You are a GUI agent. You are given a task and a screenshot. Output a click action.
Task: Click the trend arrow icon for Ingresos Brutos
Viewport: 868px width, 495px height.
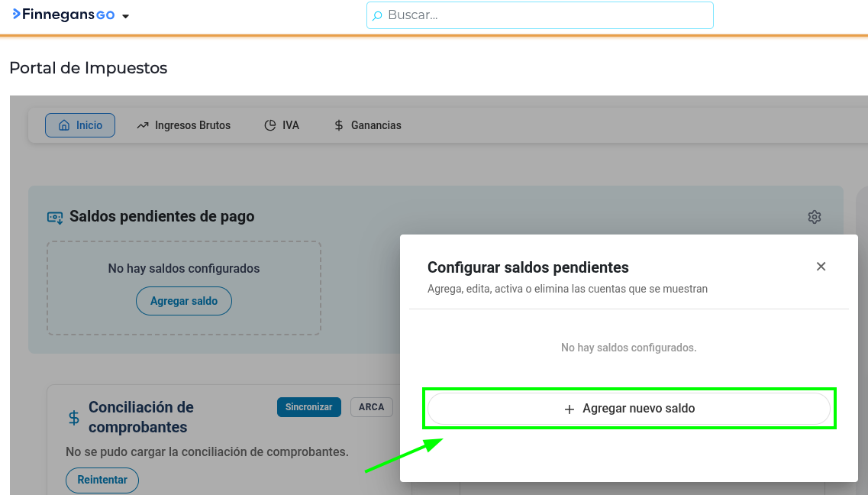(x=143, y=125)
